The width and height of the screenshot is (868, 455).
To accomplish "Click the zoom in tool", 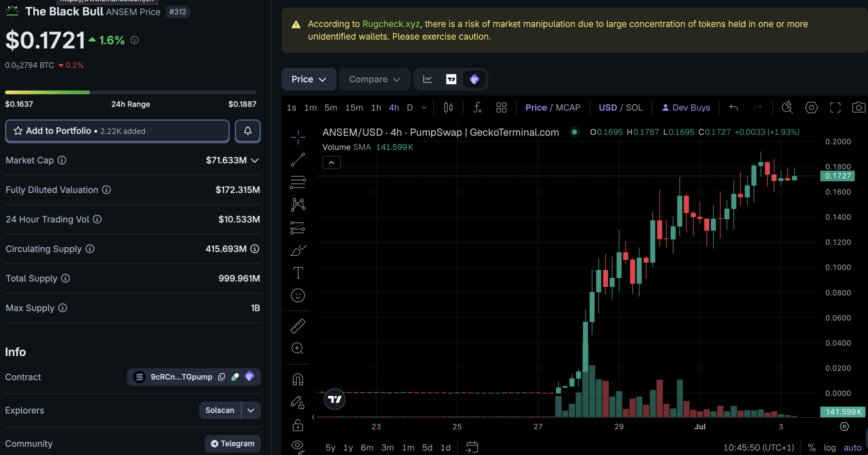I will click(297, 348).
